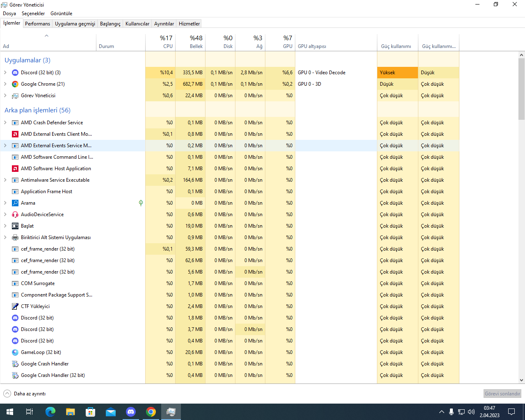Show hidden system tray icons
This screenshot has width=525, height=420.
(x=441, y=412)
